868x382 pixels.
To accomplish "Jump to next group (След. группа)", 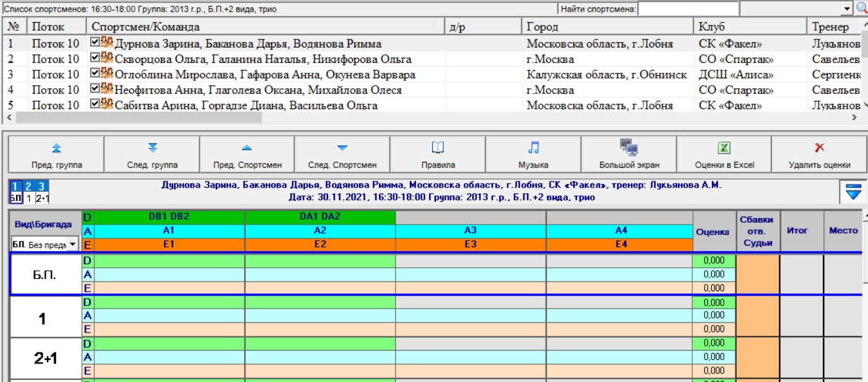I will pos(152,154).
